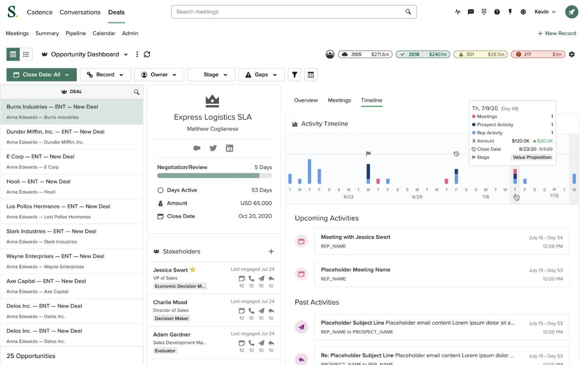Toggle the 3165 total opportunities pill
588x365 pixels.
point(365,54)
